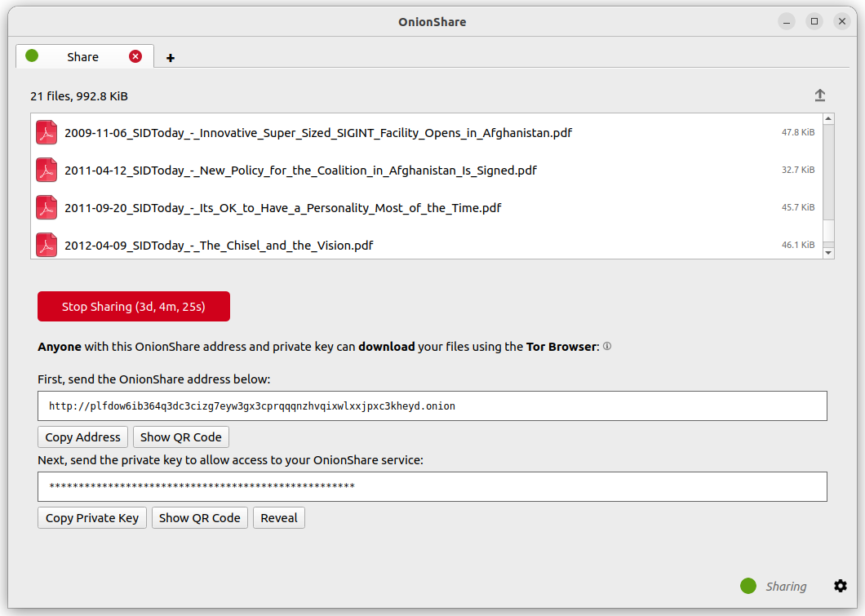Click the italic Sharing status text
865x616 pixels.
click(786, 587)
